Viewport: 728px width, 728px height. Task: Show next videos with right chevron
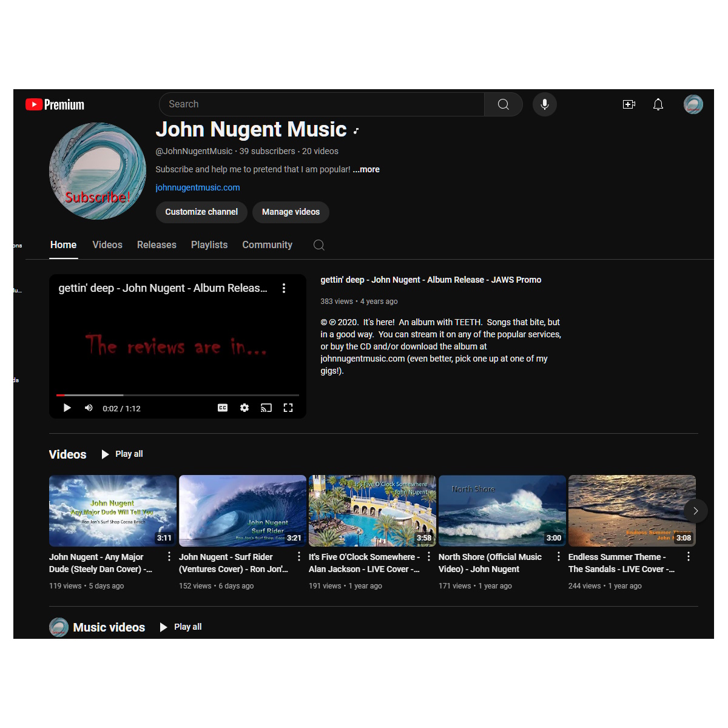tap(695, 511)
